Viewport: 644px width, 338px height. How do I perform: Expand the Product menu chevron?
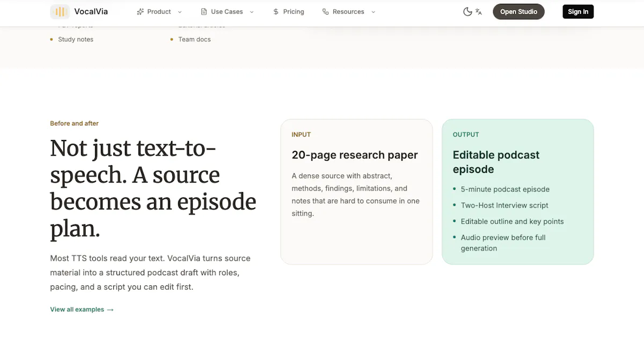(180, 12)
